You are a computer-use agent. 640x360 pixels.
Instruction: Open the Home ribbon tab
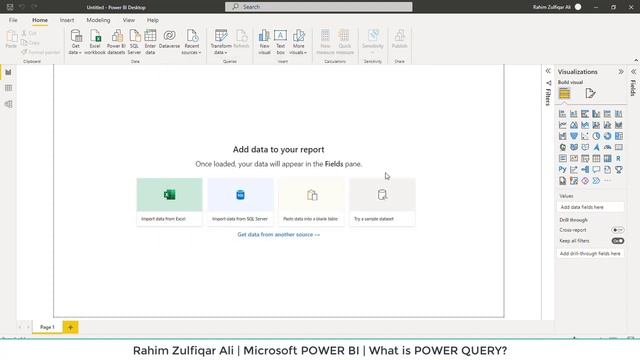click(x=40, y=20)
